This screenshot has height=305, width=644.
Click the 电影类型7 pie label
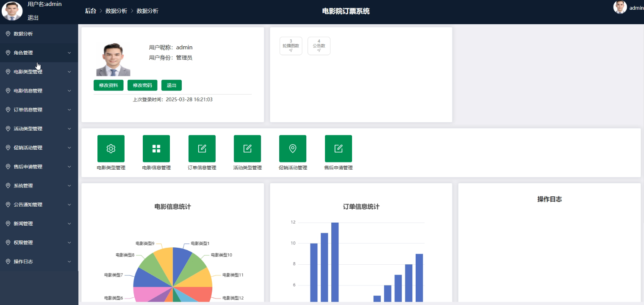[114, 275]
